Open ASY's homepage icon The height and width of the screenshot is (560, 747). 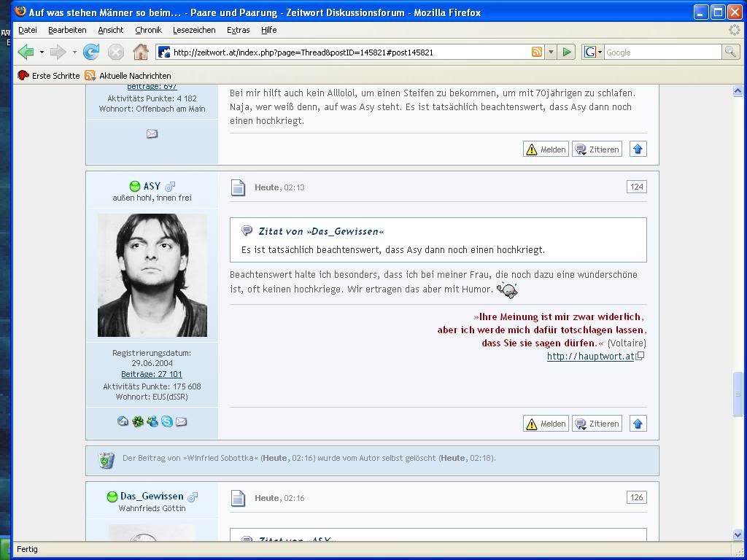click(123, 421)
